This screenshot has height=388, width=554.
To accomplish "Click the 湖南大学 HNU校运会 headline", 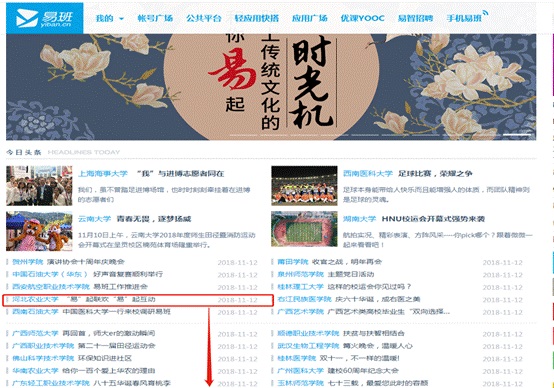I will (414, 219).
